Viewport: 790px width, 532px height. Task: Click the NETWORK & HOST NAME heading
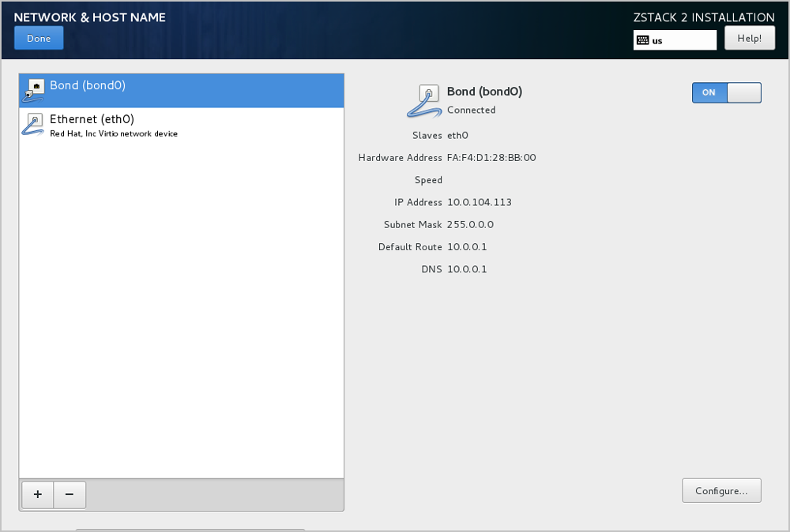click(89, 17)
